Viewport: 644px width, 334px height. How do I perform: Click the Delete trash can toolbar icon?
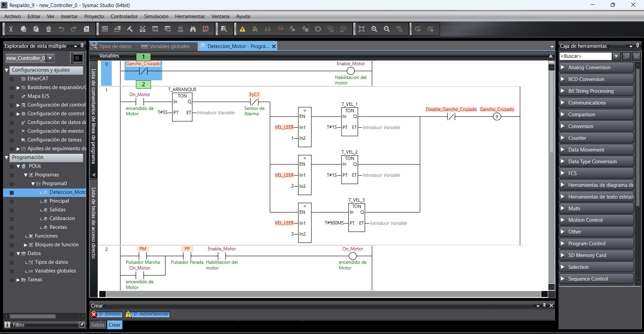[x=49, y=29]
